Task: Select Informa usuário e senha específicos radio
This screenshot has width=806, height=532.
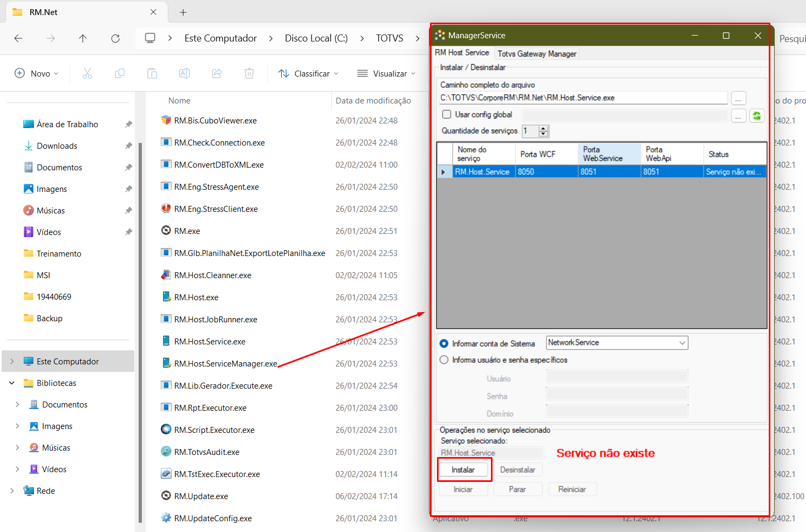Action: (444, 360)
